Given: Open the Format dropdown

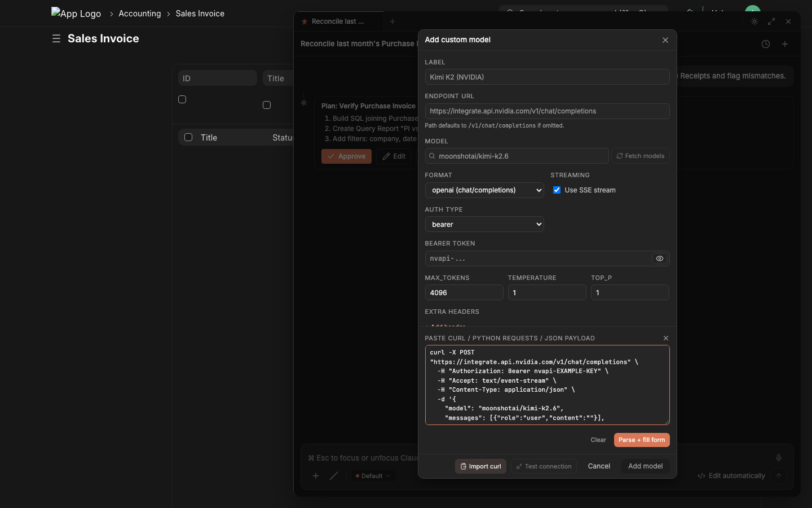Looking at the screenshot, I should coord(484,190).
